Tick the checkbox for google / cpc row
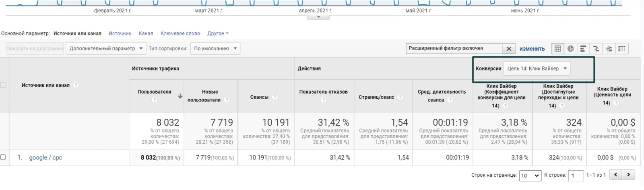Screen dimensions: 644x190 click(x=3, y=157)
